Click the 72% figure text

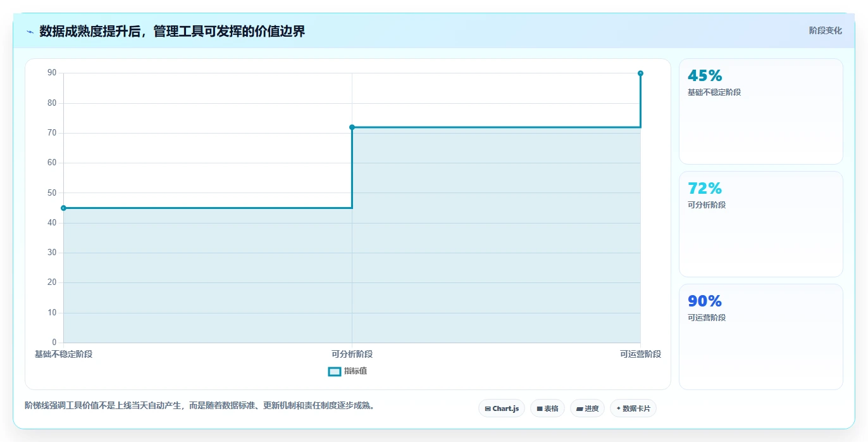click(705, 188)
